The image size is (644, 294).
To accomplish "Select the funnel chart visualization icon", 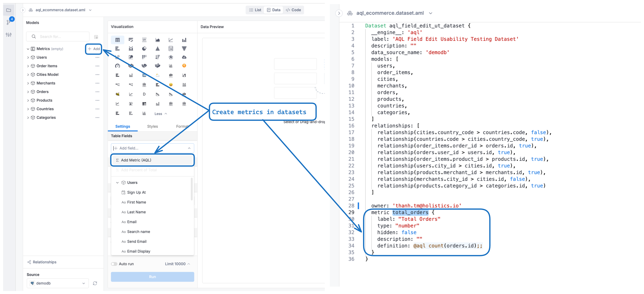I will pyautogui.click(x=184, y=49).
